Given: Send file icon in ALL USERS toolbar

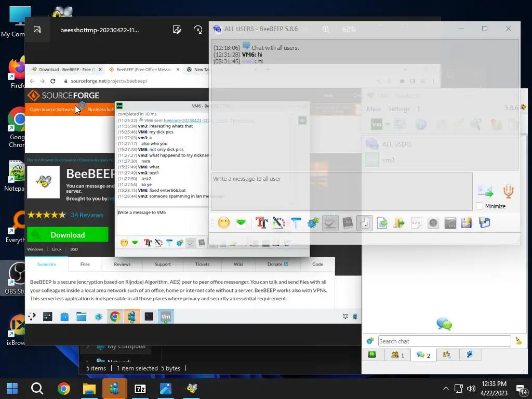Looking at the screenshot, I should [382, 223].
